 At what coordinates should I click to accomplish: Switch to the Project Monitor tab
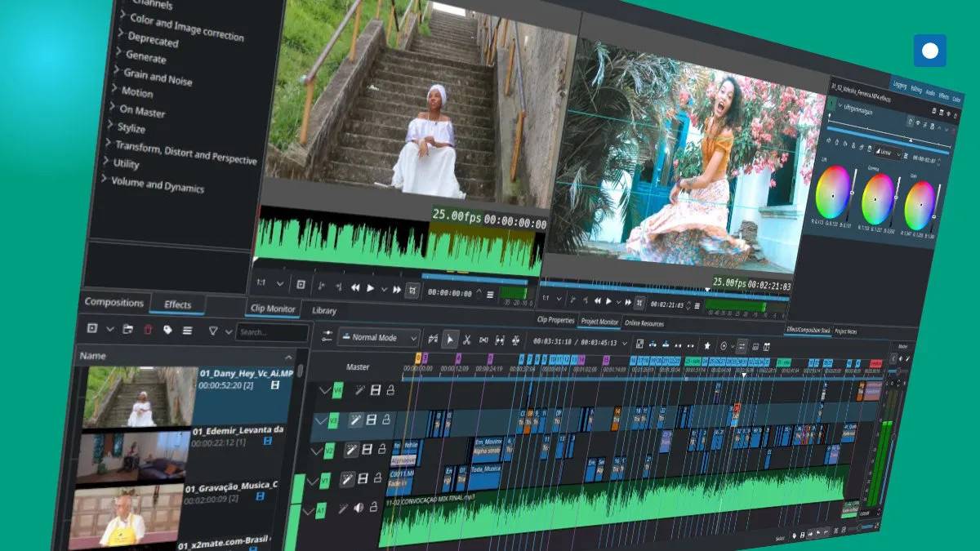point(600,322)
